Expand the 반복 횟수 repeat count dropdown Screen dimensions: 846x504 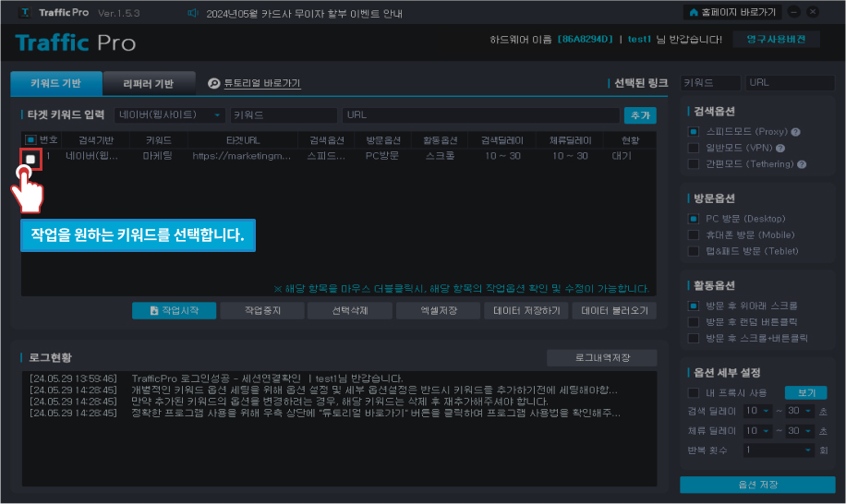tap(780, 450)
